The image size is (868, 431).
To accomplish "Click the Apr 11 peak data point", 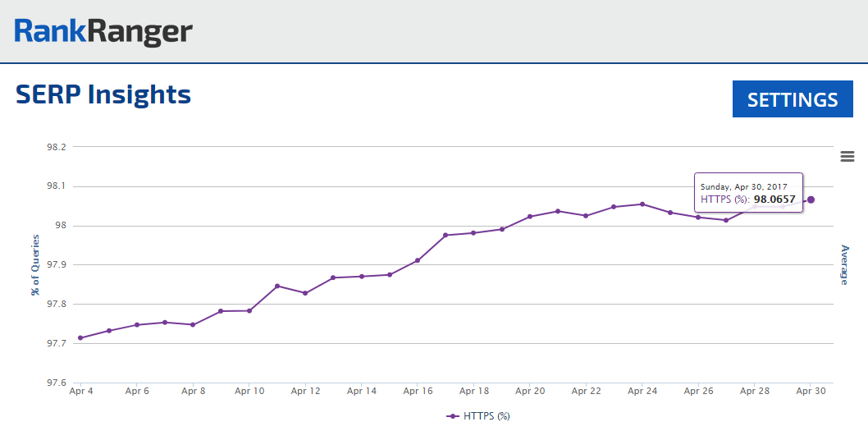I will tap(277, 286).
